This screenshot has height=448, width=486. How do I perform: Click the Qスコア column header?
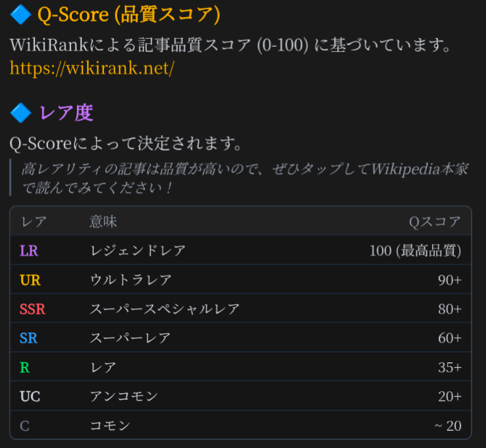pyautogui.click(x=435, y=221)
